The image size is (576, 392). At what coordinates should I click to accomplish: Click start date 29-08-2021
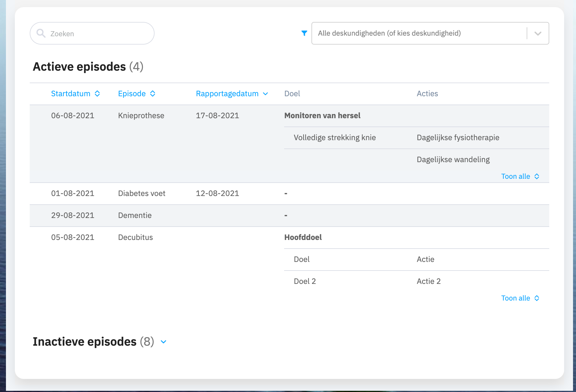(x=73, y=215)
